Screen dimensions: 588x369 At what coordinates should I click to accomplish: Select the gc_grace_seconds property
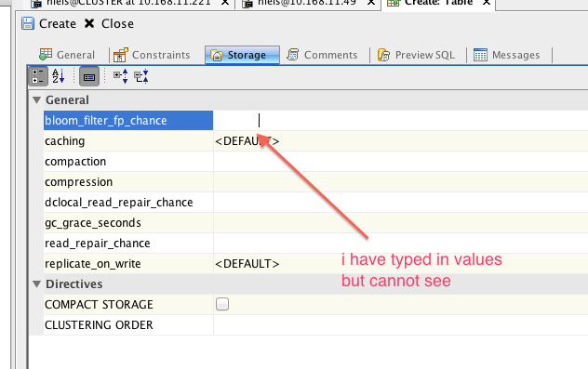(128, 223)
